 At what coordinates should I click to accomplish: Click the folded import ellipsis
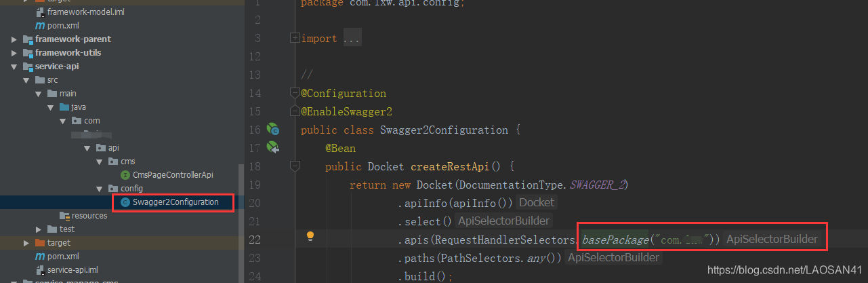click(352, 39)
